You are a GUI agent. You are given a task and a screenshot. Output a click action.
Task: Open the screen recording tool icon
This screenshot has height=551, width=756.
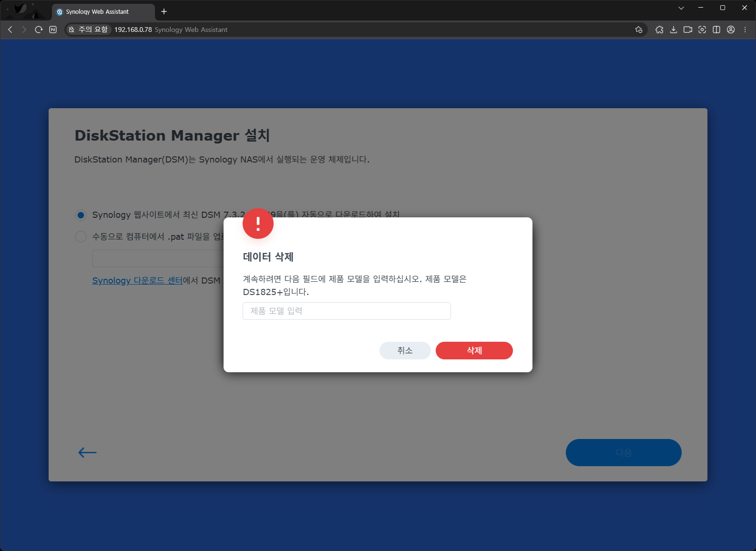click(688, 30)
